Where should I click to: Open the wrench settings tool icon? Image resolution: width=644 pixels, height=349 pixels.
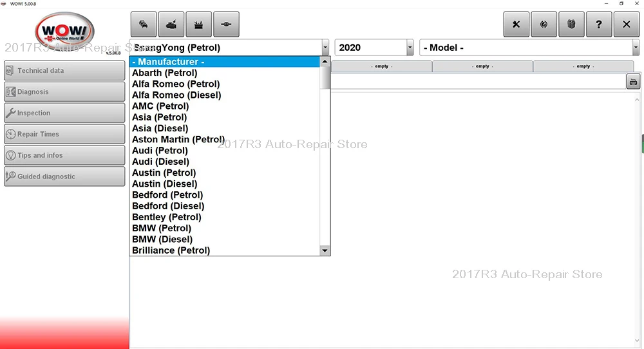(516, 24)
